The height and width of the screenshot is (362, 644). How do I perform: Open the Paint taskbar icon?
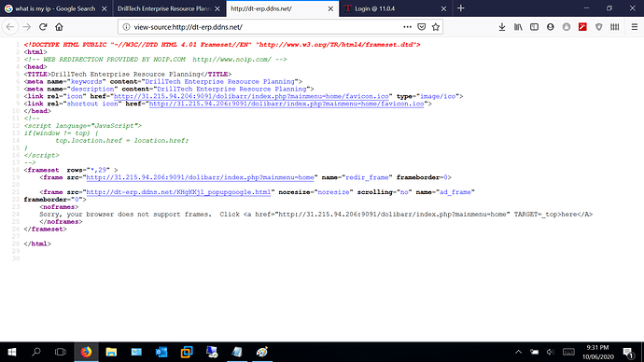(262, 352)
